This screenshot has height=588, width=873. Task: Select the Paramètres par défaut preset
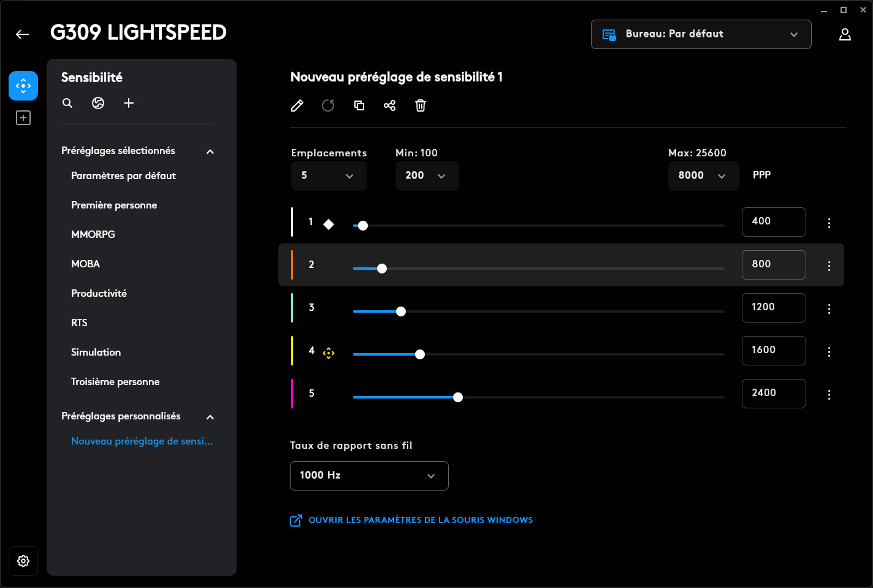[x=123, y=176]
